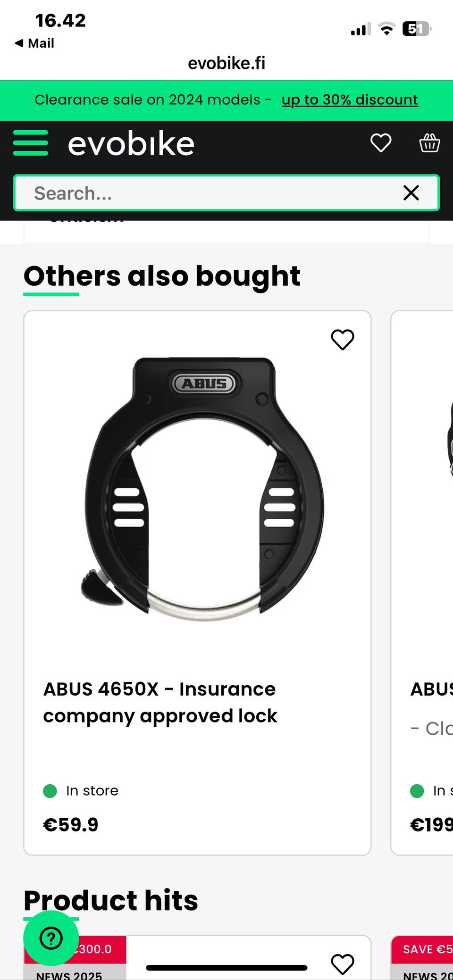Open ABUS 4650X Insurance company approved lock title
453x980 pixels.
[160, 702]
